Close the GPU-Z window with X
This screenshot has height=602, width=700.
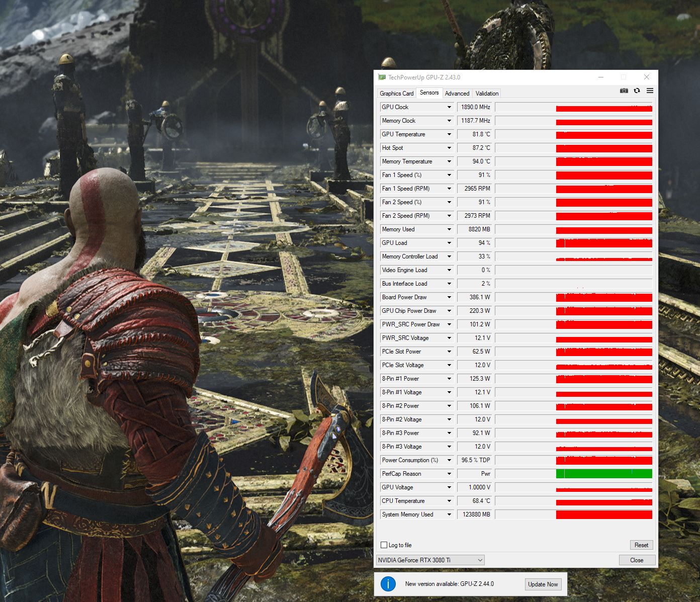pyautogui.click(x=647, y=77)
